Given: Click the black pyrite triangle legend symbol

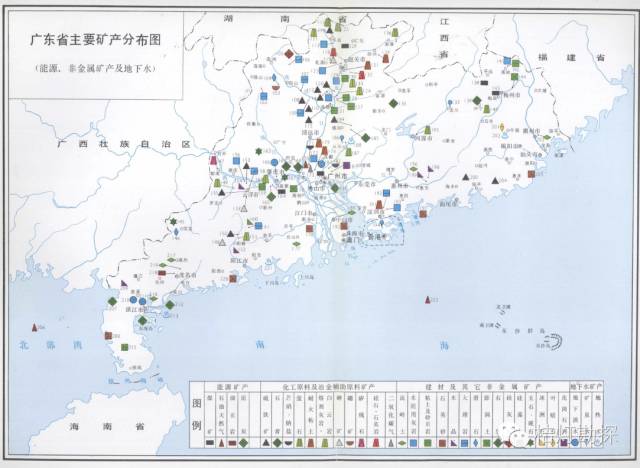Looking at the screenshot, I should (266, 442).
